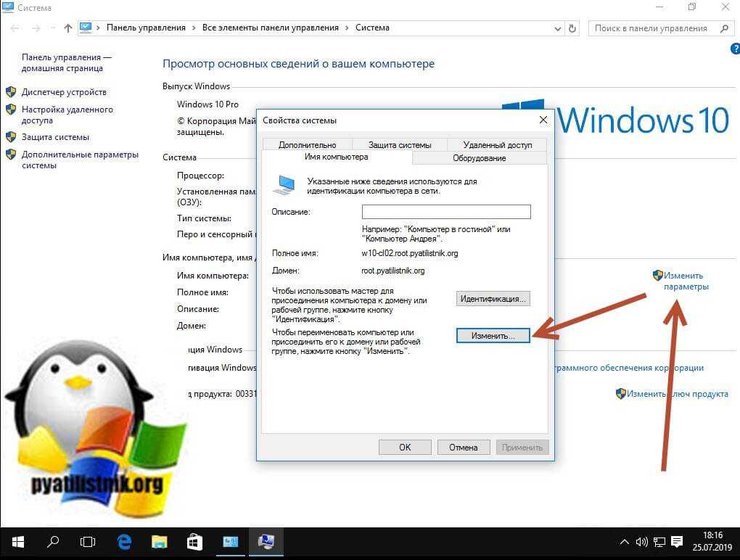Click shield icon beside 'Диспетчер устройств'

[x=11, y=92]
